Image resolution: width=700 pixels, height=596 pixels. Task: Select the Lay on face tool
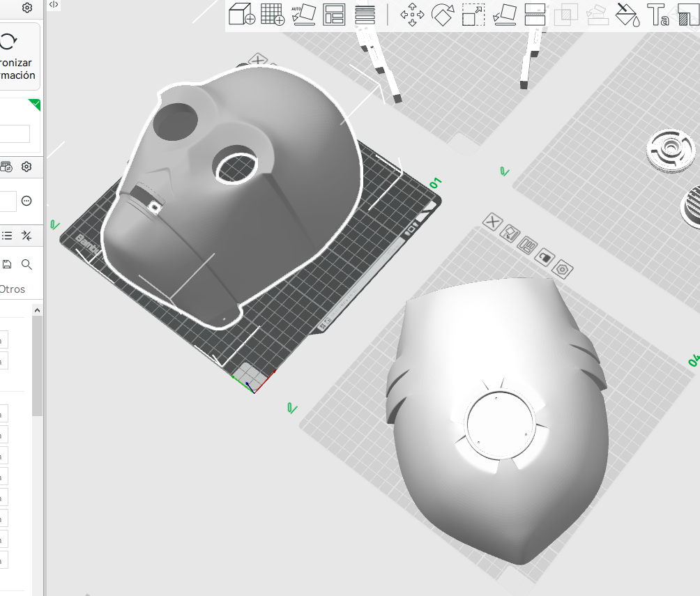505,14
